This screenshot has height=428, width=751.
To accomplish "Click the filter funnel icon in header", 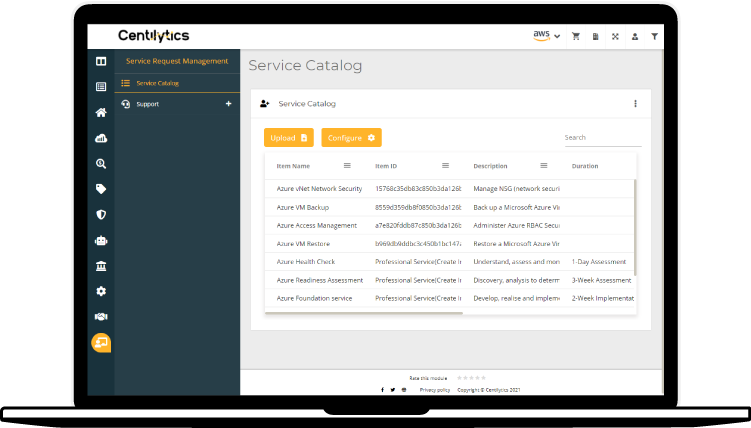I will pos(654,36).
